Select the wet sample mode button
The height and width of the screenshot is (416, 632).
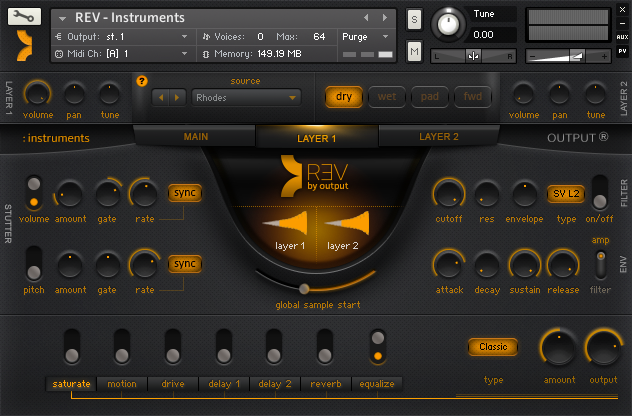[387, 97]
